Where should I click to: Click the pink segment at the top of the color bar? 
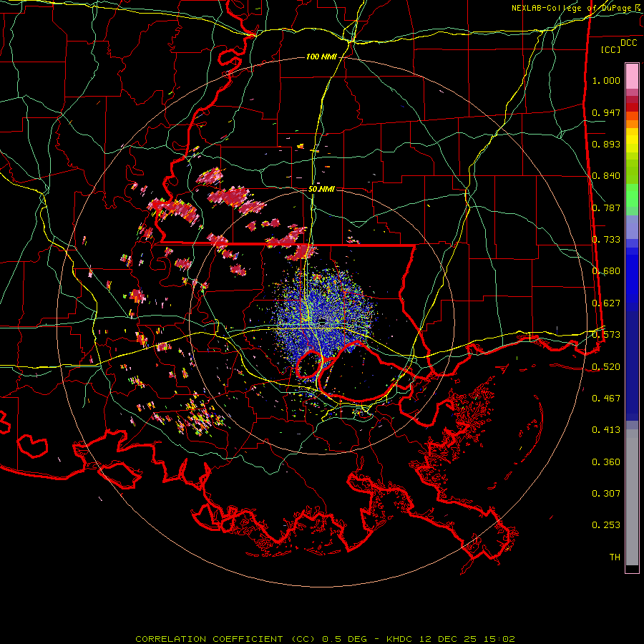[632, 76]
